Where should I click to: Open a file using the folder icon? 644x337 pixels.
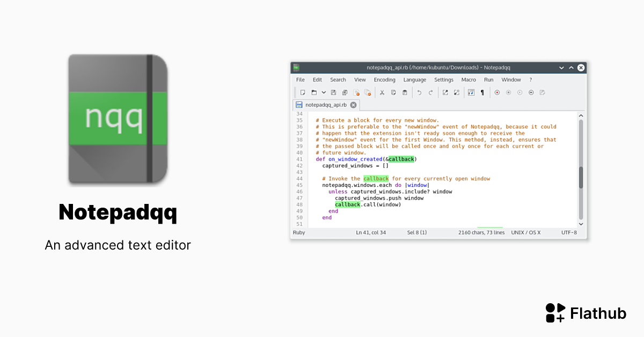(x=313, y=92)
